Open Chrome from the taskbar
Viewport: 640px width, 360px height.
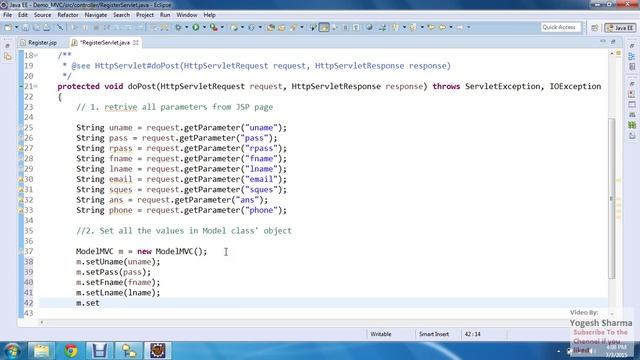click(71, 351)
